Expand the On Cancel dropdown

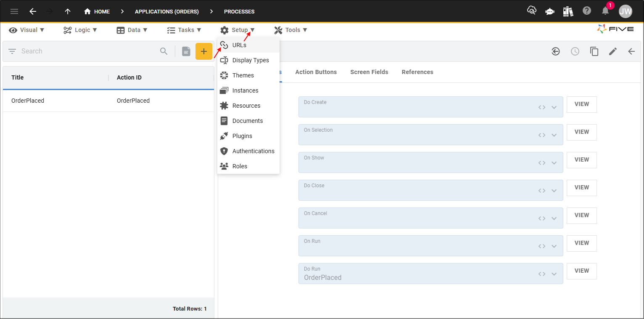pos(554,218)
